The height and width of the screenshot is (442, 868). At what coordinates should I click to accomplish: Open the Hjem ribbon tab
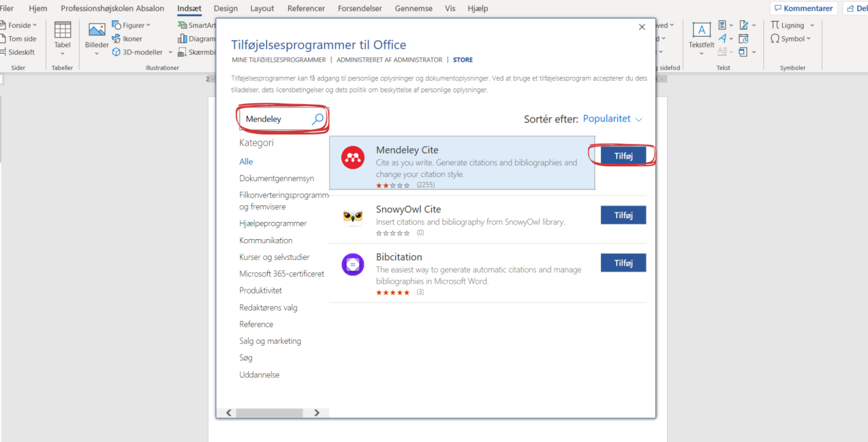pyautogui.click(x=38, y=9)
